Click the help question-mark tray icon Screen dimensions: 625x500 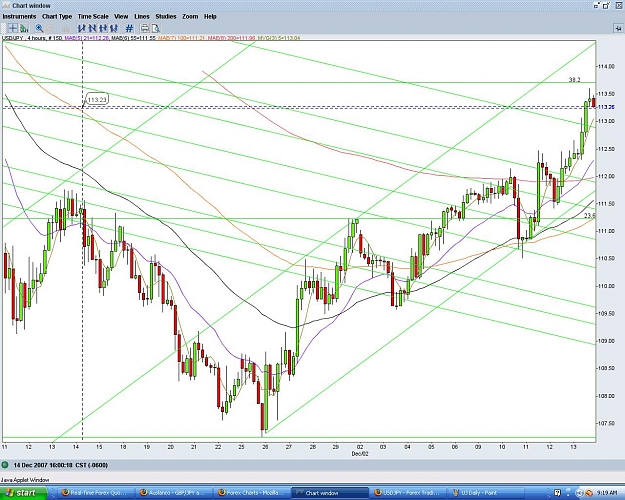coord(558,493)
